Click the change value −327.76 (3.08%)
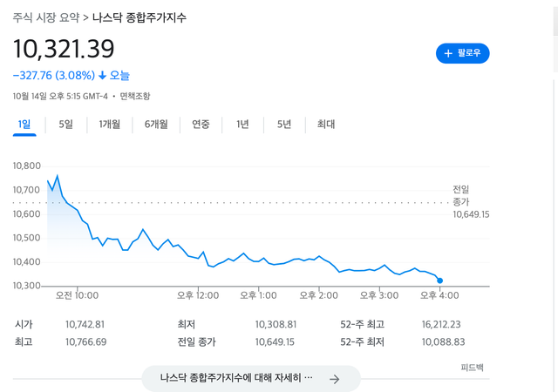 coord(54,76)
